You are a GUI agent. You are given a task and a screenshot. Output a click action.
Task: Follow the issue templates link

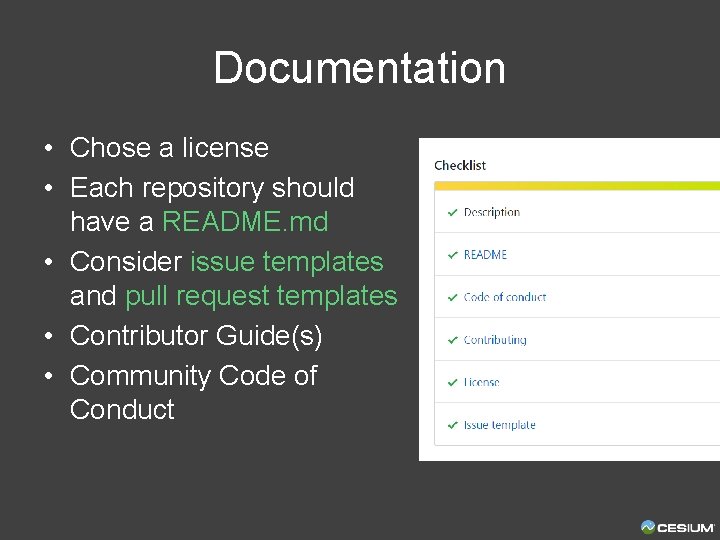pos(287,262)
